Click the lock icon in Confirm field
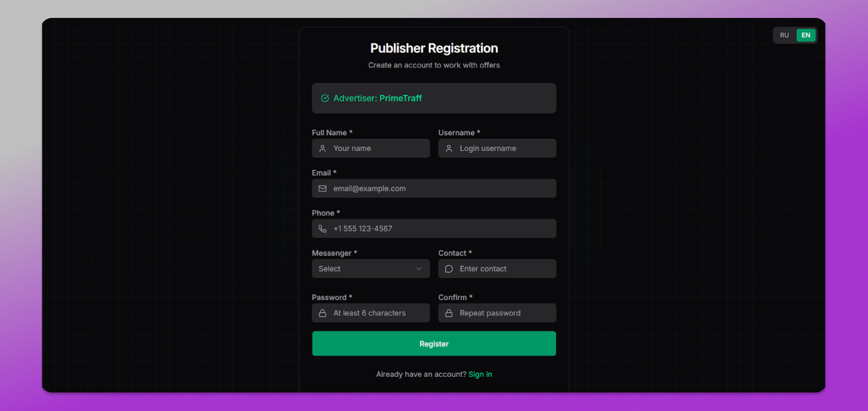 (448, 313)
